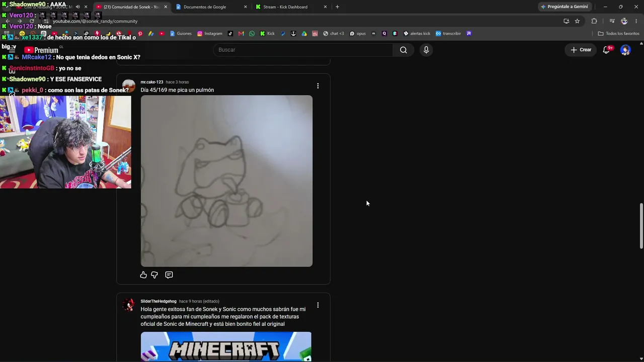Open the Guiones bookmark
This screenshot has height=362, width=644.
pos(181,34)
